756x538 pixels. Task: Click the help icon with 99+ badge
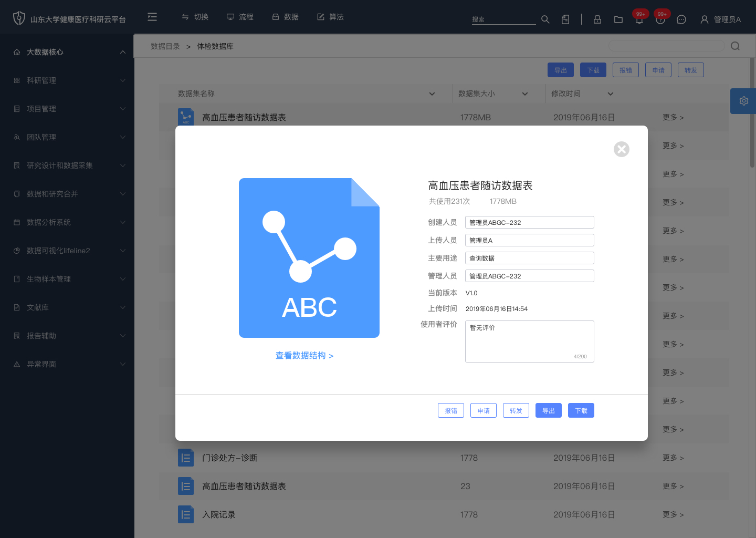click(x=660, y=18)
